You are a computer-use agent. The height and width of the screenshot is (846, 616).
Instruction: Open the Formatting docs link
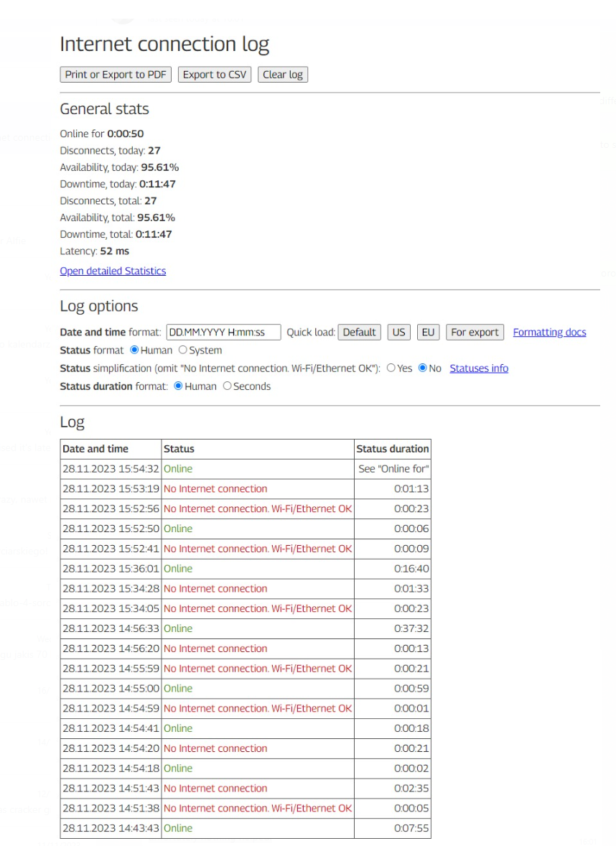[549, 332]
